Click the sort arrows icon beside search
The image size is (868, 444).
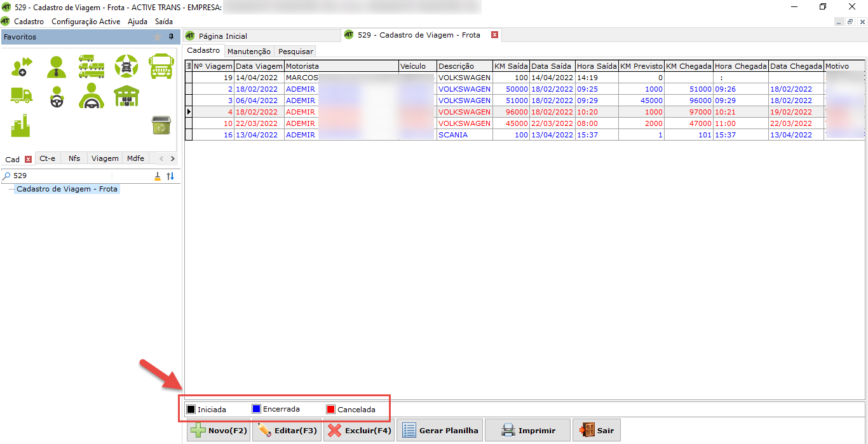point(170,176)
